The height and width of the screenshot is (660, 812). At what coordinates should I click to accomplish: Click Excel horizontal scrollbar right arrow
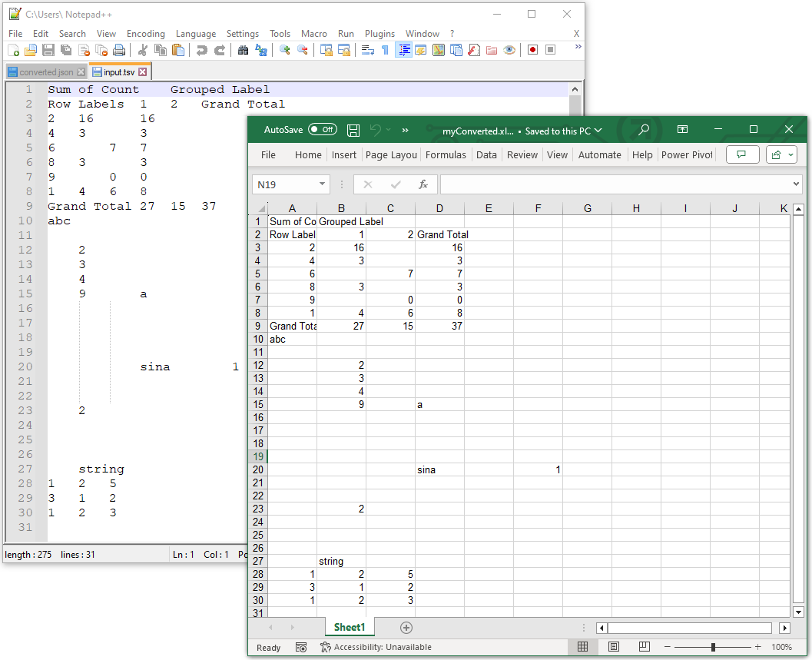coord(784,628)
